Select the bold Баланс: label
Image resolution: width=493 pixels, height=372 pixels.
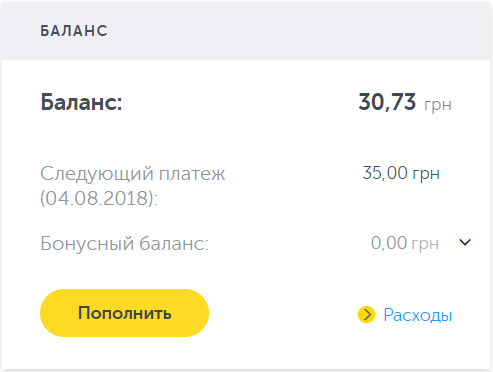(81, 102)
